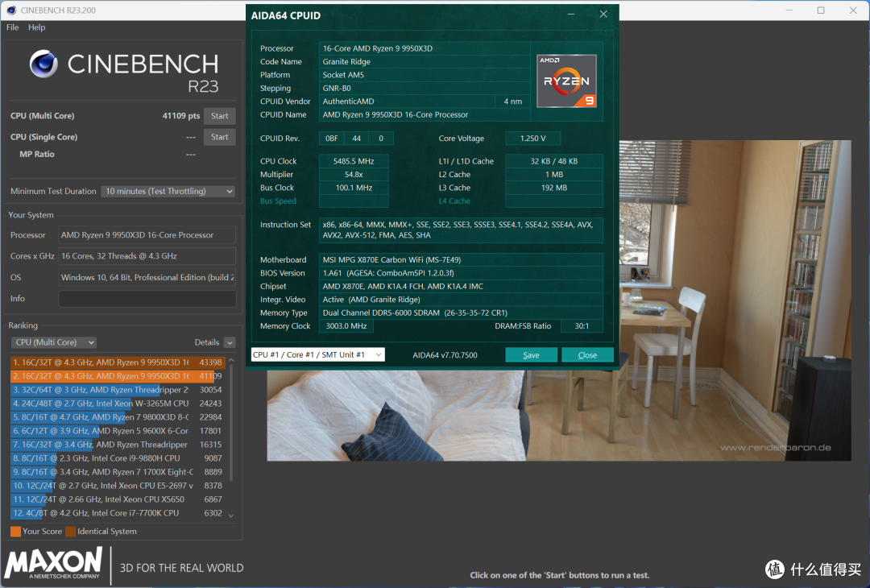This screenshot has height=588, width=870.
Task: Open the Help menu in Cinebench
Action: (x=36, y=27)
